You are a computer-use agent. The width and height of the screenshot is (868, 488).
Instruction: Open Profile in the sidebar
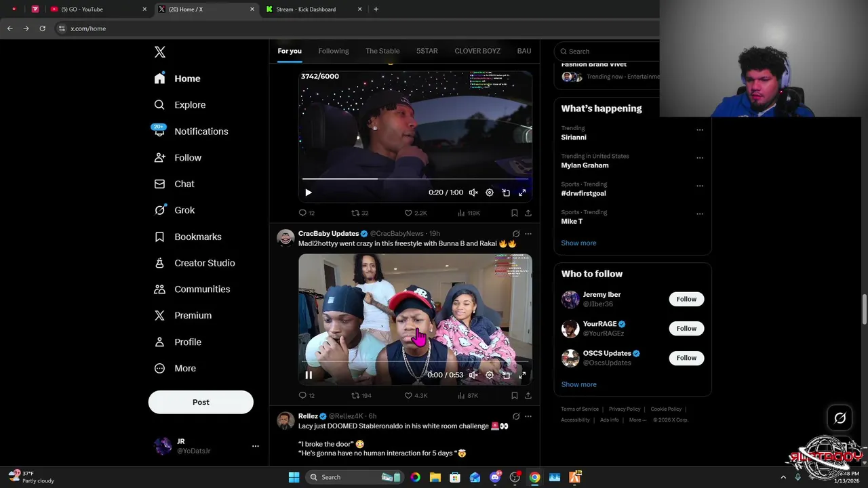[x=178, y=342]
